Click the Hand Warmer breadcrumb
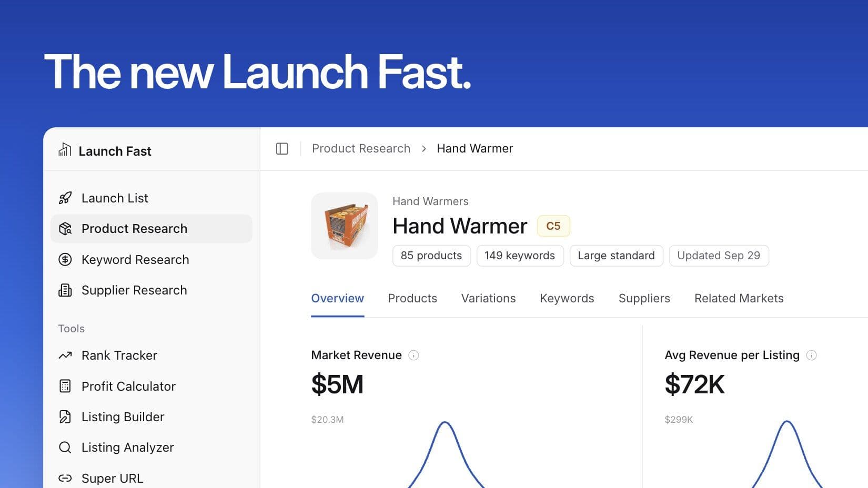The height and width of the screenshot is (488, 868). (x=475, y=149)
